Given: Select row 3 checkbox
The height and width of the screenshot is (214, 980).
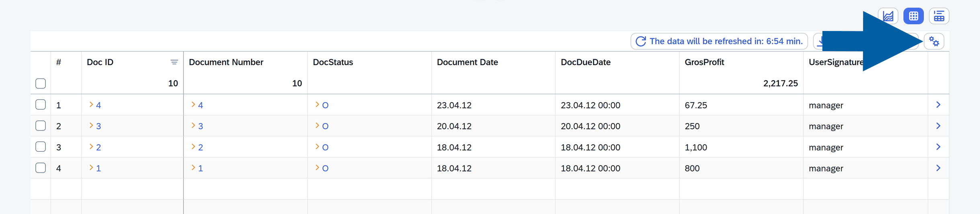Looking at the screenshot, I should click(41, 147).
